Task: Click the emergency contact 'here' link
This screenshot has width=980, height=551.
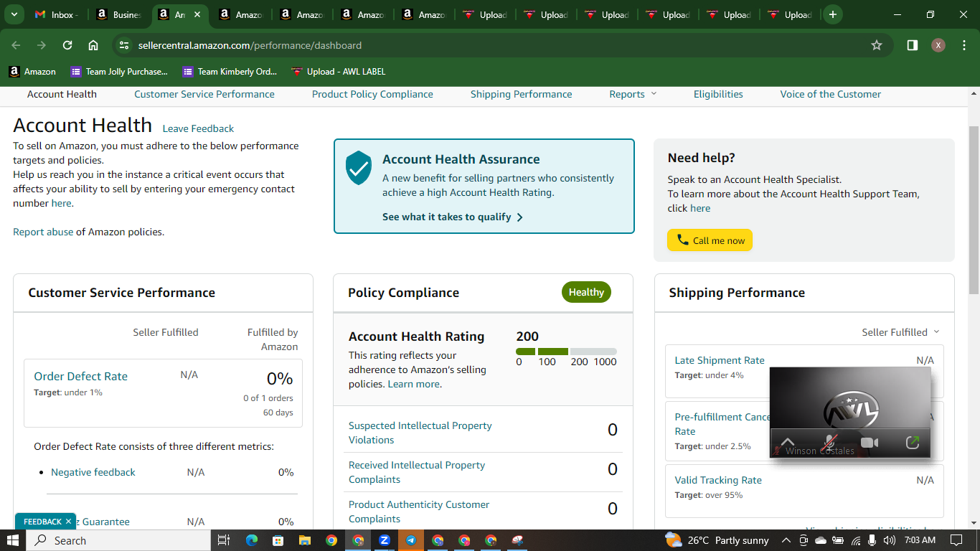Action: 61,203
